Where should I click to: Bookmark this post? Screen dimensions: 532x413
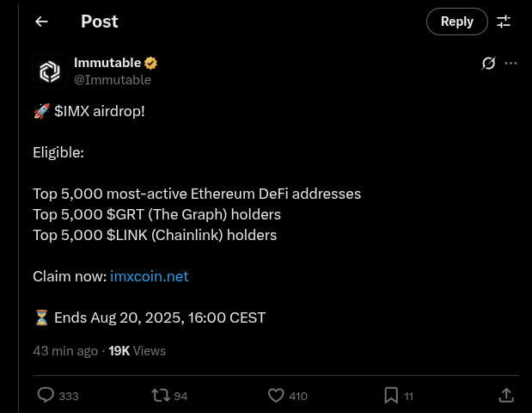[x=390, y=395]
